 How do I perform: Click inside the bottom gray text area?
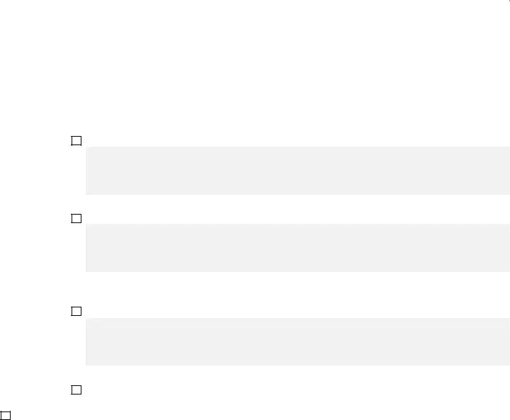click(x=298, y=342)
